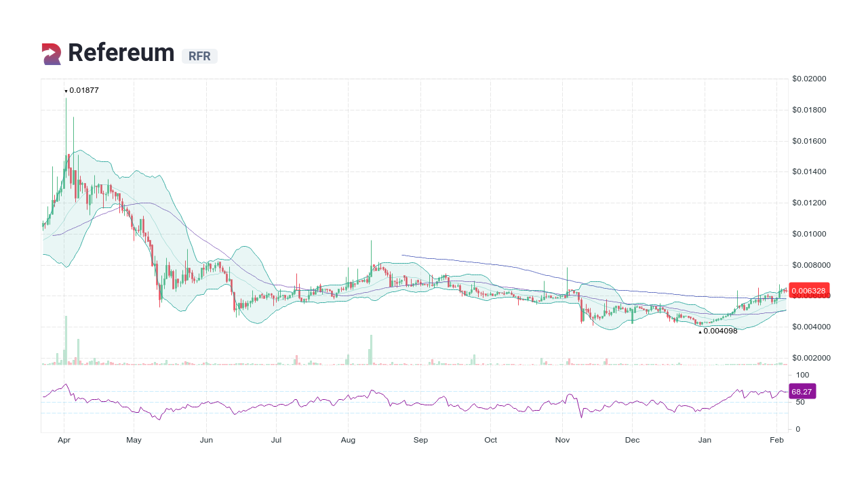
Task: Click the Oct date axis label
Action: pos(490,440)
